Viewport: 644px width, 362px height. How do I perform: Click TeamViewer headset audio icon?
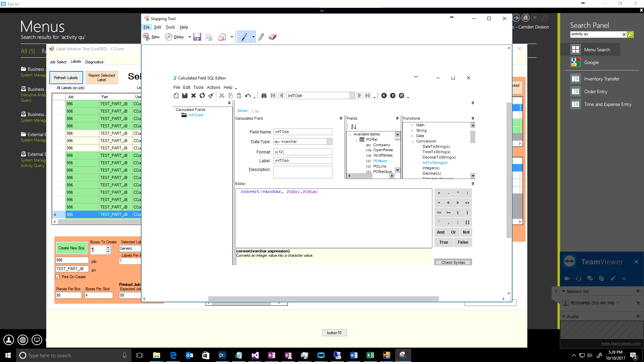[579, 279]
